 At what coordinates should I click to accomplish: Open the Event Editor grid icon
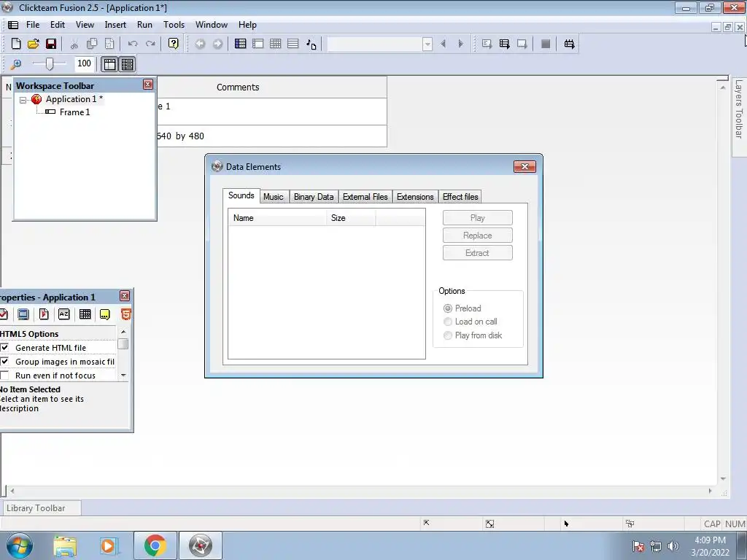coord(275,44)
